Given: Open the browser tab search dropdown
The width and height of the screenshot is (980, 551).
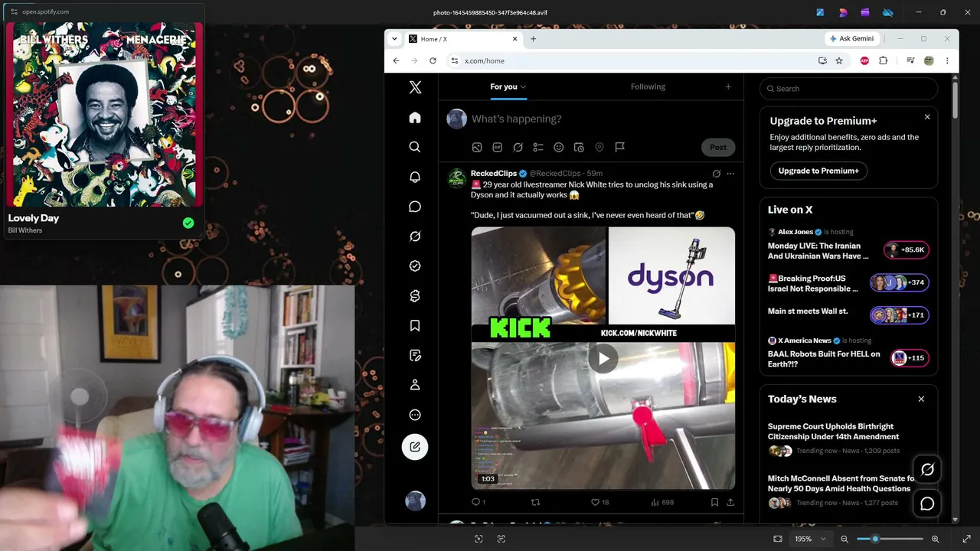Looking at the screenshot, I should coord(394,39).
